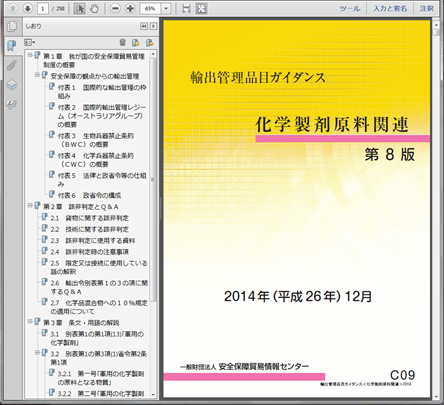
Task: Click the page number input field
Action: tap(43, 9)
